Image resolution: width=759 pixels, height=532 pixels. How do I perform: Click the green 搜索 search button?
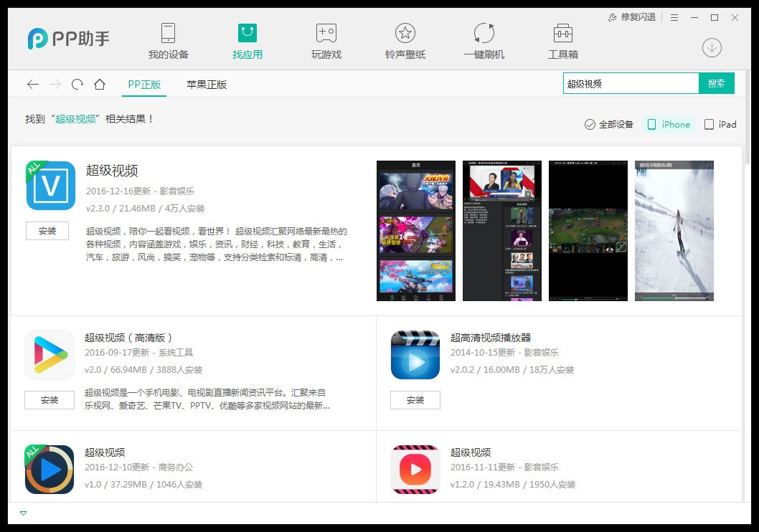[717, 83]
